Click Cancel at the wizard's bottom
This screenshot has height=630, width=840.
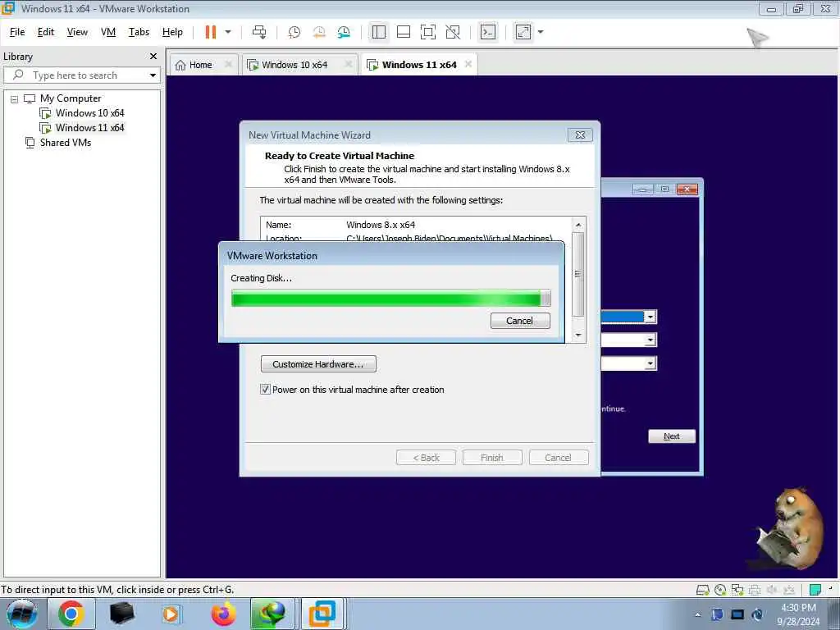coord(558,458)
